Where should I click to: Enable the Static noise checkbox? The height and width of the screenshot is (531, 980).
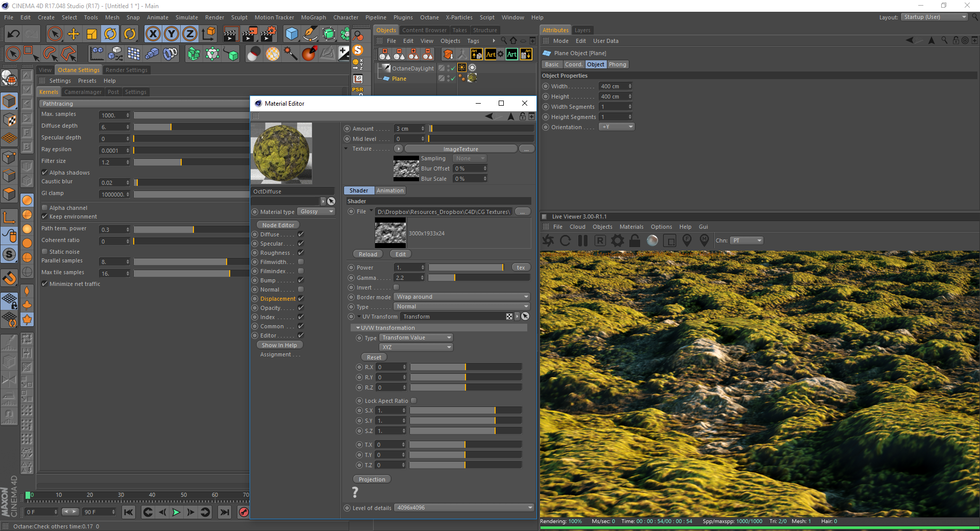point(45,252)
